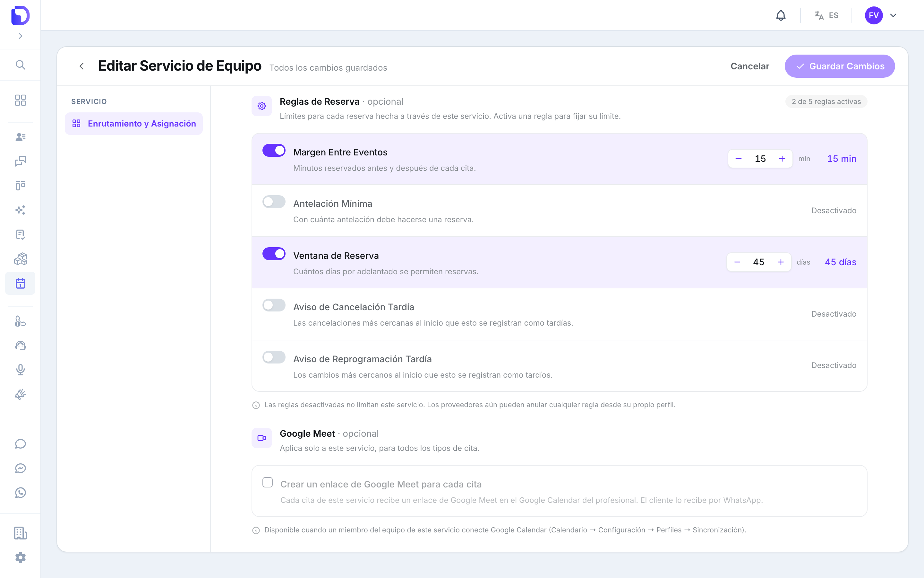Click the app logo in the sidebar
This screenshot has height=578, width=924.
(20, 15)
